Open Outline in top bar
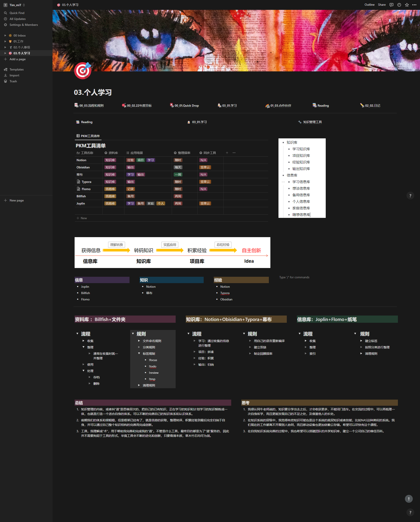Image resolution: width=420 pixels, height=522 pixels. click(369, 5)
